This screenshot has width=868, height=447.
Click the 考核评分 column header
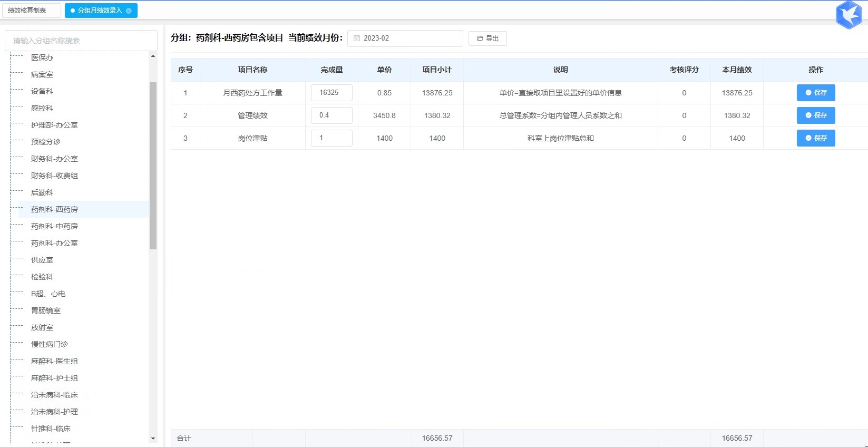684,70
